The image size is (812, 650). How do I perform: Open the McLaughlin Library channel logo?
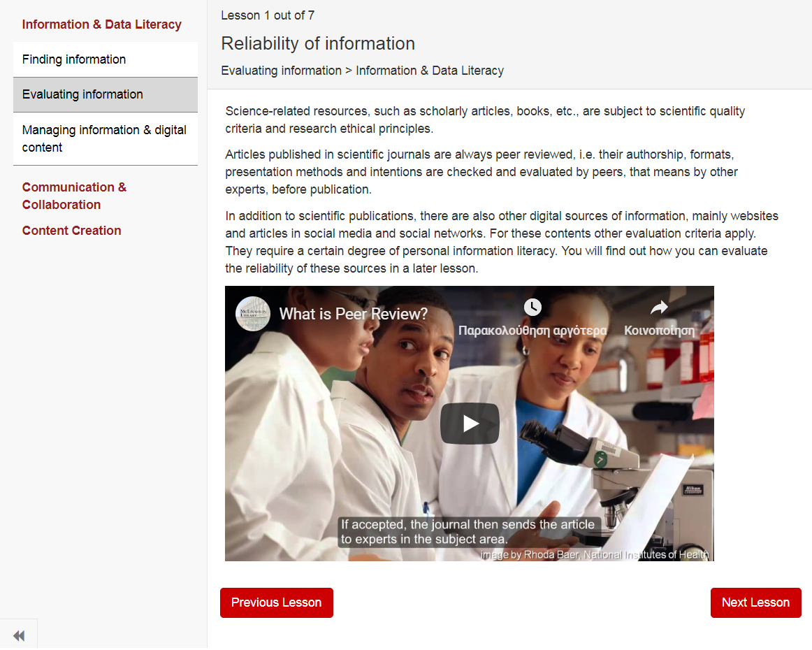tap(252, 314)
